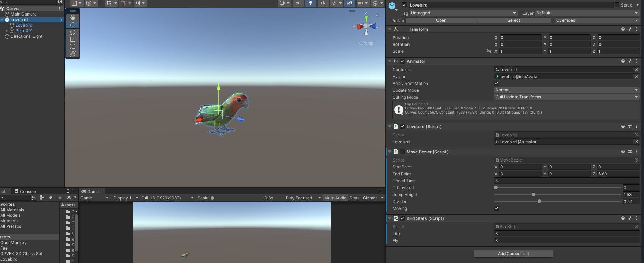Viewport: 644px width, 263px height.
Task: Open the Update Mode dropdown
Action: pos(567,90)
